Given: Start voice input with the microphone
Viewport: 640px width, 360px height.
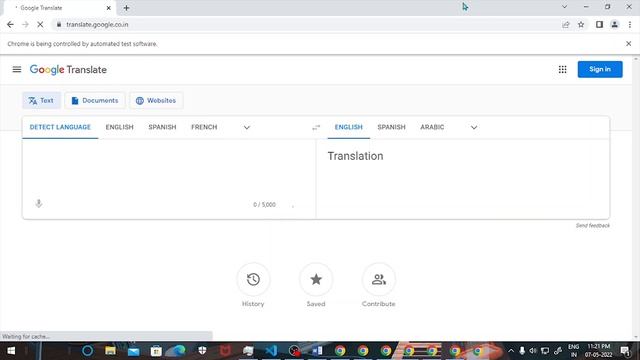Looking at the screenshot, I should 39,203.
